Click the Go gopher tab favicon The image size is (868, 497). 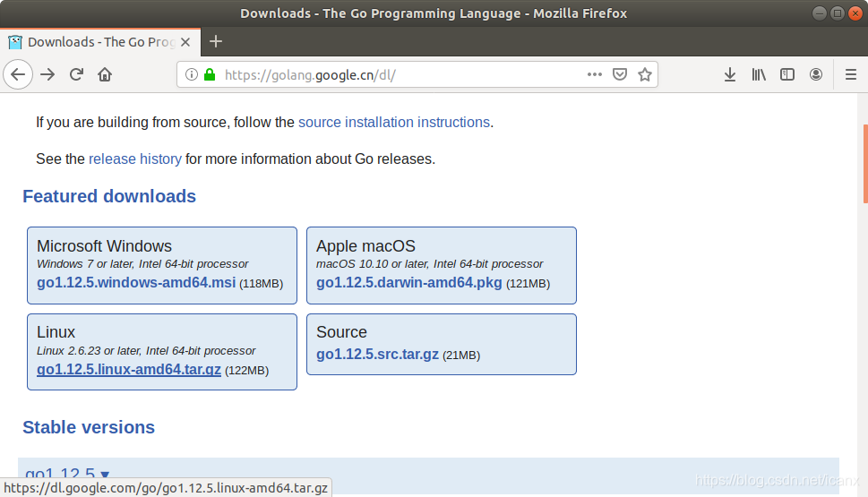(x=15, y=42)
